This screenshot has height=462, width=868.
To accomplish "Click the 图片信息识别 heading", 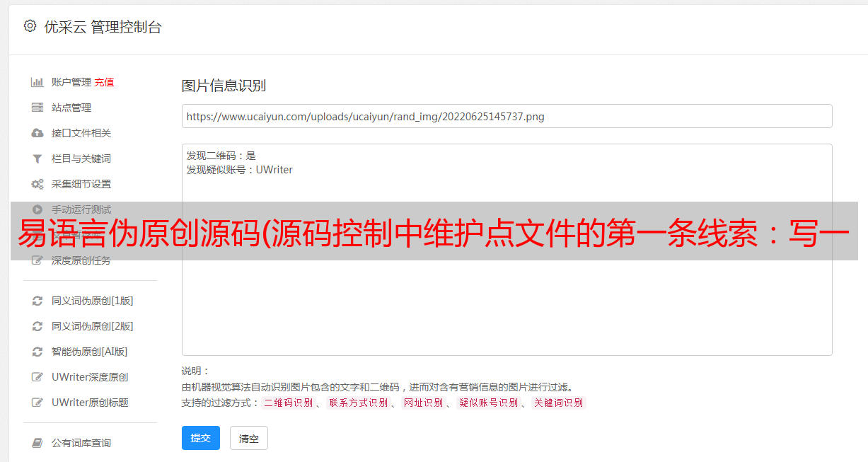I will click(224, 86).
